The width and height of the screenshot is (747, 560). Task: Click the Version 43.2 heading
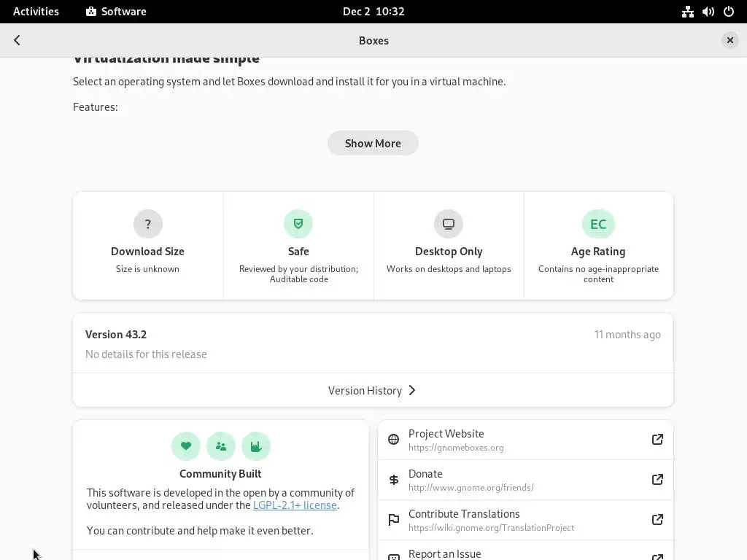pyautogui.click(x=116, y=334)
